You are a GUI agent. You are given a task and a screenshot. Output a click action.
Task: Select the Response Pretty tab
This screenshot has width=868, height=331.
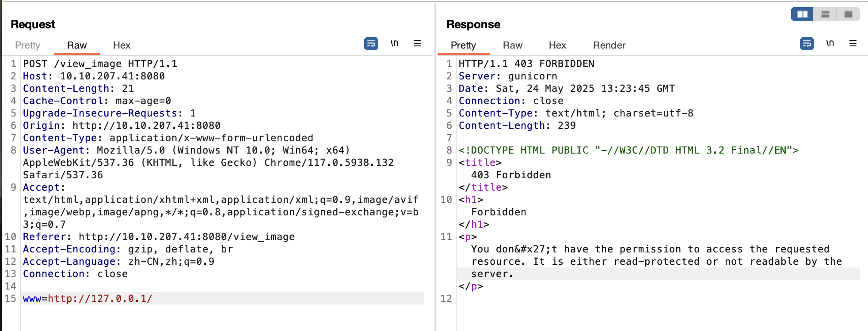pos(463,45)
